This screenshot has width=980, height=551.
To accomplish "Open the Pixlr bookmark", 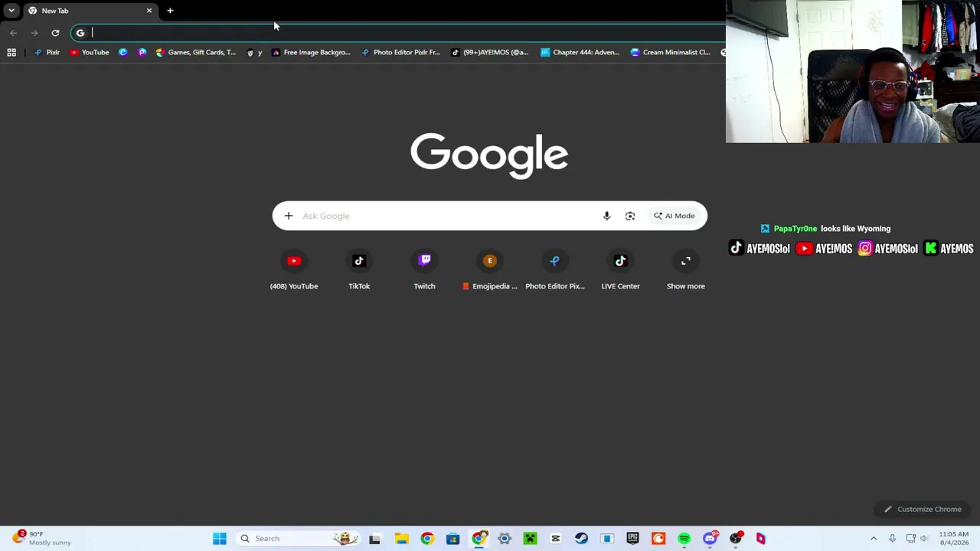I will pos(47,52).
